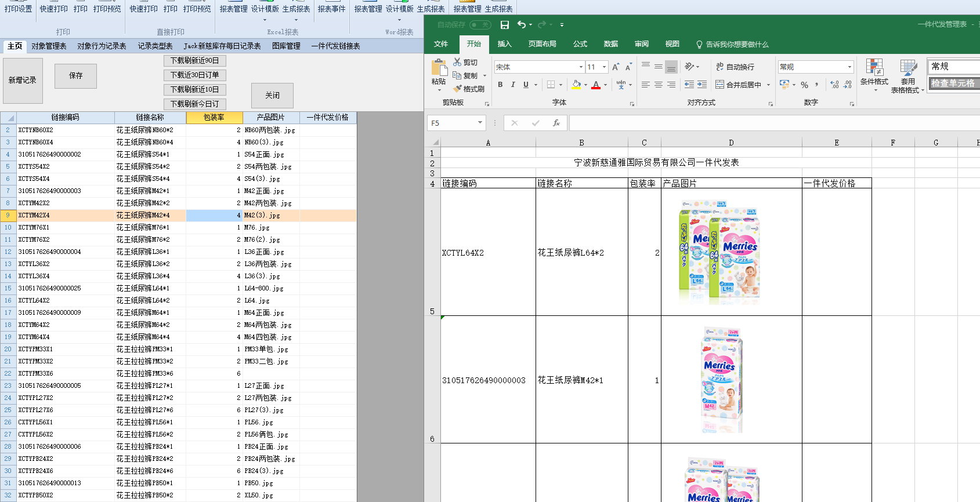
Task: Click the 复制 copy icon
Action: tap(457, 75)
